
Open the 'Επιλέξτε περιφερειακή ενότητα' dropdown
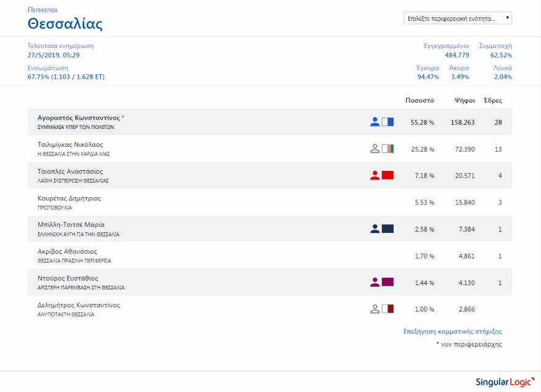click(458, 18)
